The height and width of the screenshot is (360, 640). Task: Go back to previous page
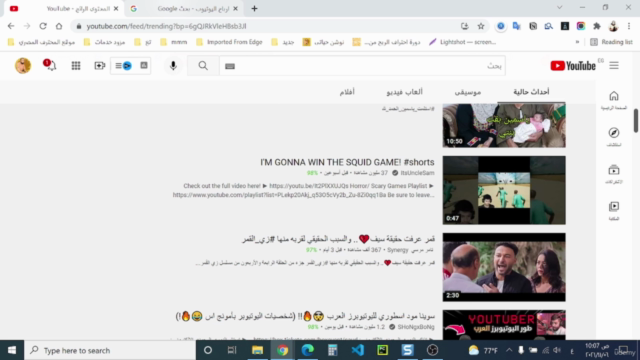point(11,26)
